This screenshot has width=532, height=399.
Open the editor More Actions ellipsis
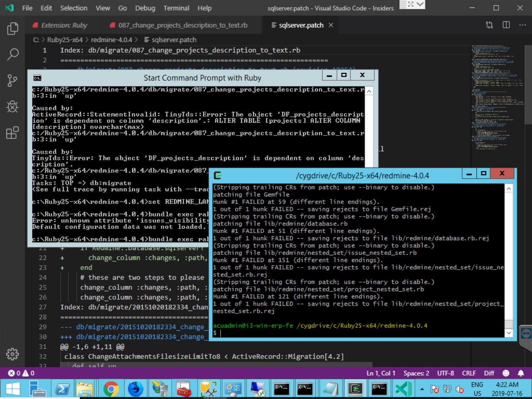pyautogui.click(x=522, y=25)
